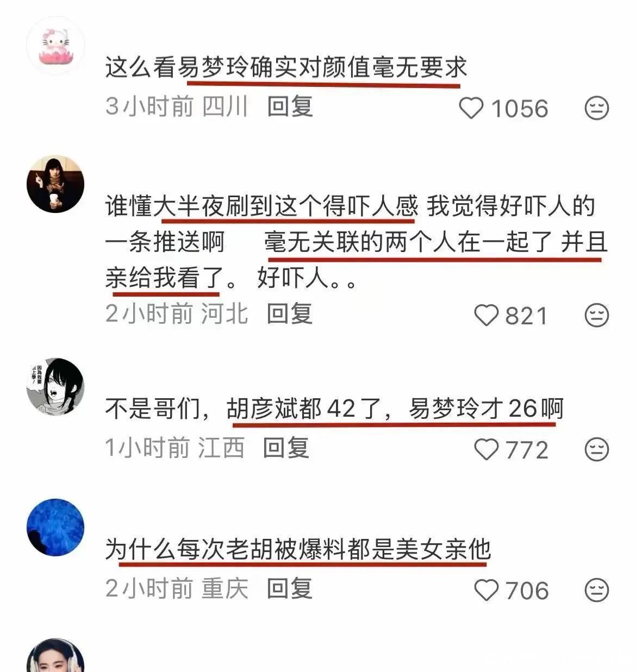Open the headphone girl avatar at bottom
The image size is (636, 672).
pyautogui.click(x=55, y=656)
